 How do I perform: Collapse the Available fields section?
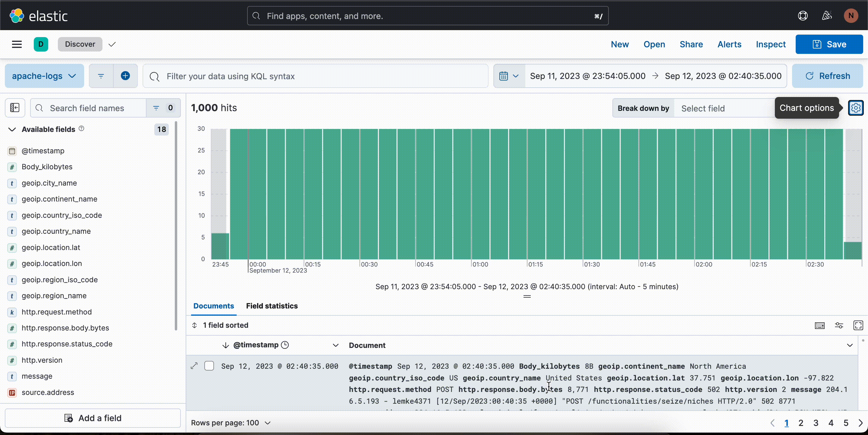[x=12, y=130]
